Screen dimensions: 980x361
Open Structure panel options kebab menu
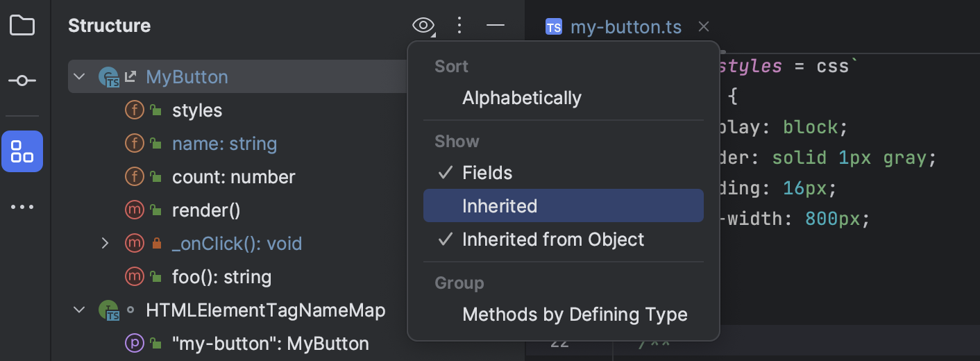[x=459, y=26]
